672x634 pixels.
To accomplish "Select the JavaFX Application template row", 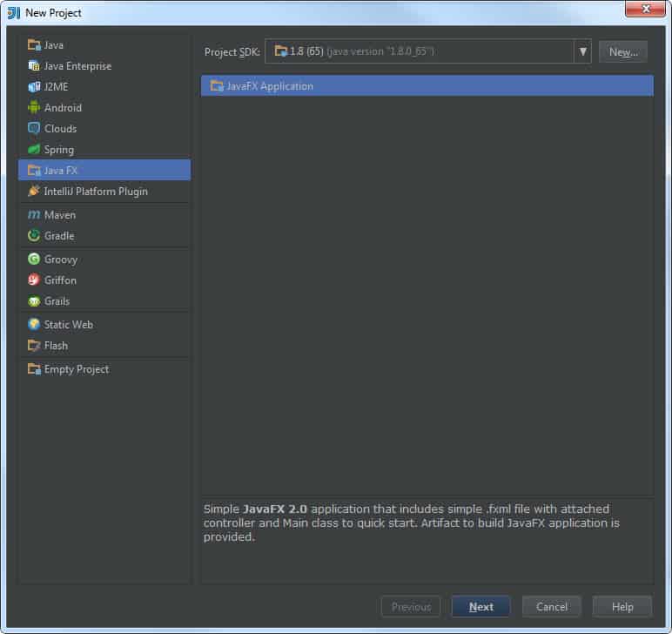I will coord(427,85).
